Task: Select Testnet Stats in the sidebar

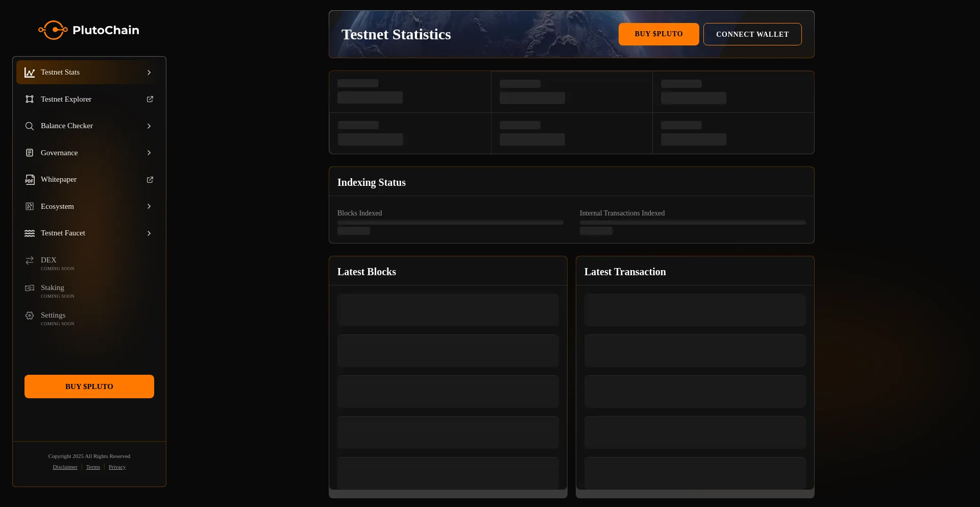Action: [x=60, y=73]
